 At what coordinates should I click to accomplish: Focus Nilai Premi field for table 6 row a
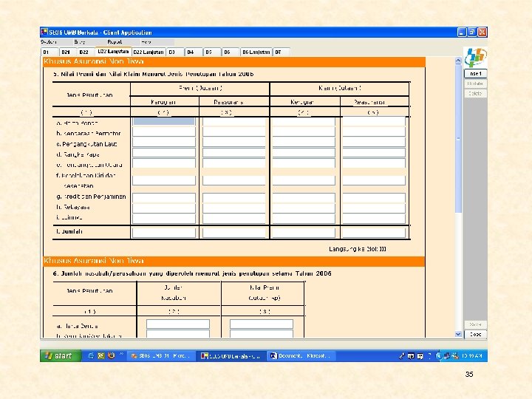click(262, 324)
